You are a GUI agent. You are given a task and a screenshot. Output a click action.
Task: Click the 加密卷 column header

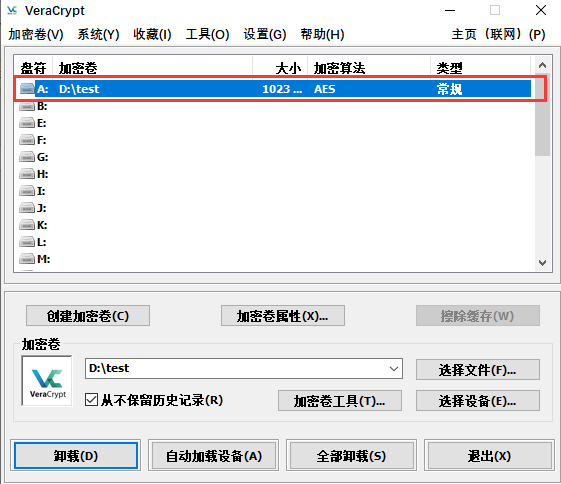click(x=153, y=68)
